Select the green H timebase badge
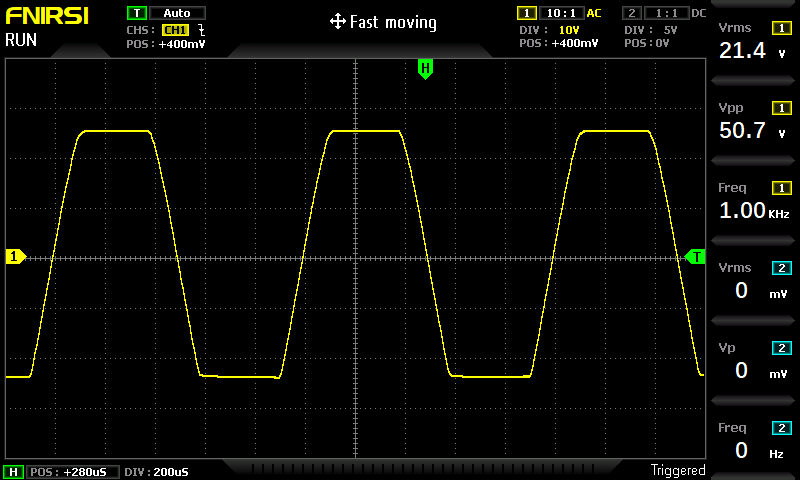 tap(13, 472)
